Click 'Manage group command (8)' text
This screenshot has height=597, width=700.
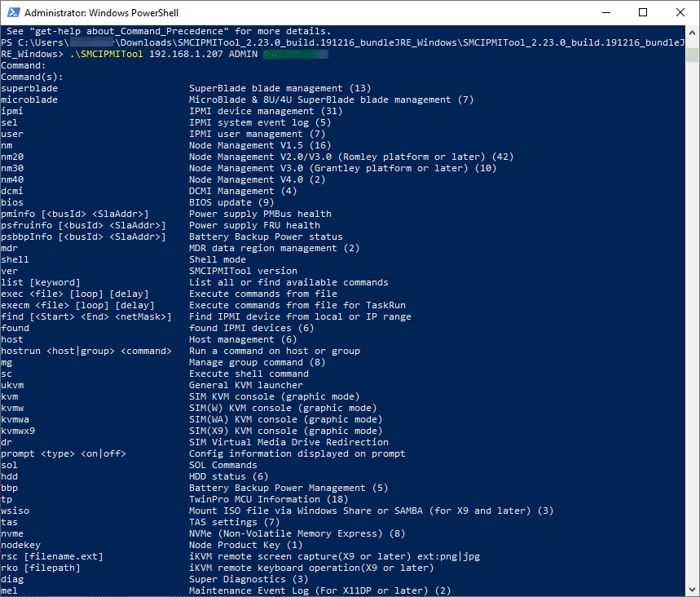click(x=258, y=362)
